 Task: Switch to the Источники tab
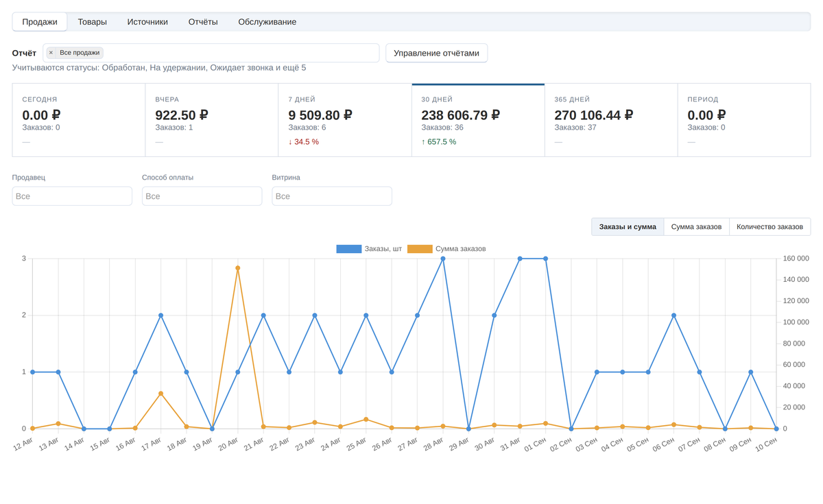click(147, 22)
